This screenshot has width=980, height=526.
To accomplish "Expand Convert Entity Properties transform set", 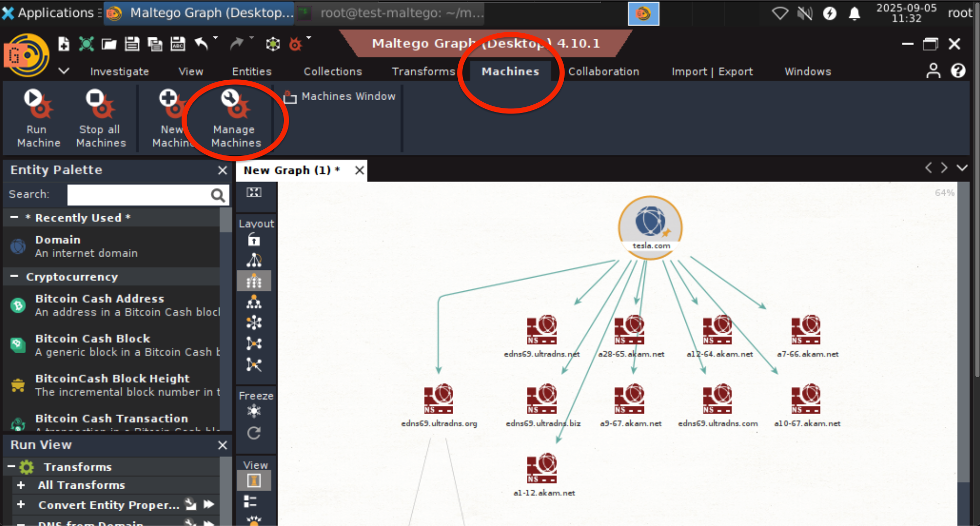I will (21, 504).
